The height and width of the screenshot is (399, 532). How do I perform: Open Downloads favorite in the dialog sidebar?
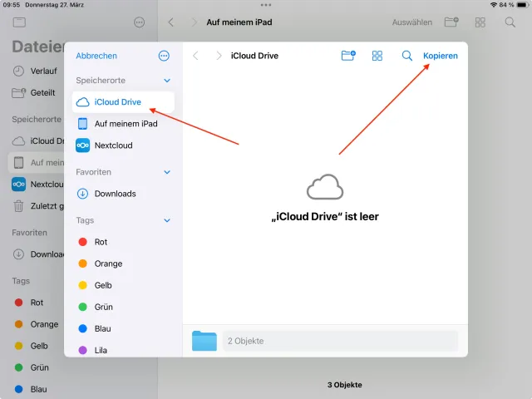coord(123,194)
